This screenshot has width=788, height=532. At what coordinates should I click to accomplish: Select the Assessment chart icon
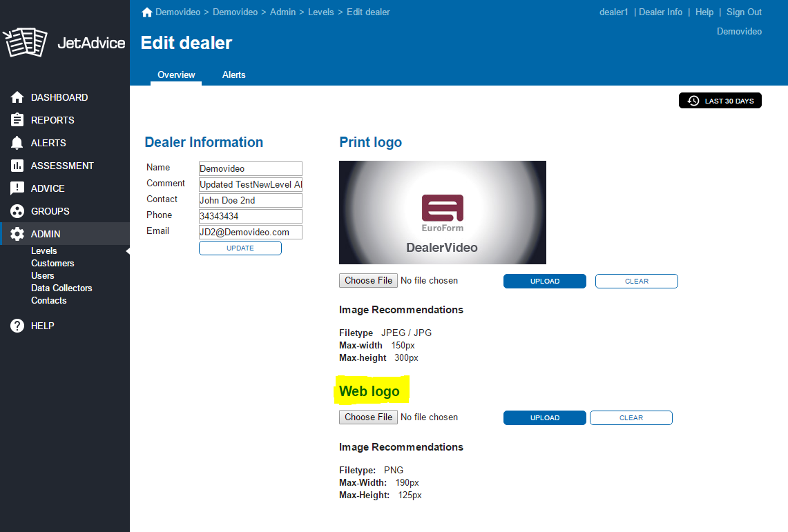(x=17, y=166)
